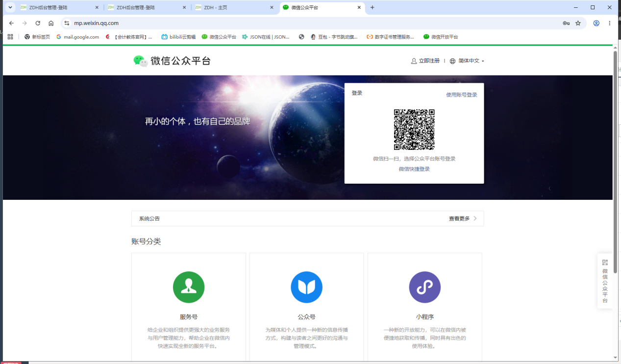
Task: Click the blue 公众号 account icon
Action: tap(307, 287)
